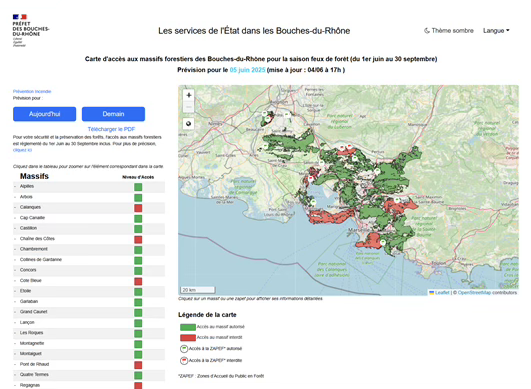The width and height of the screenshot is (531, 389).
Task: Click the 05 juin 2025 date link
Action: coord(248,70)
